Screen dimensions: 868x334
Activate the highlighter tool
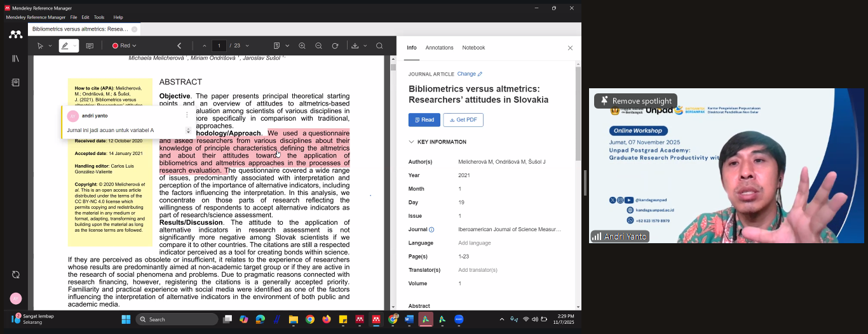point(65,46)
